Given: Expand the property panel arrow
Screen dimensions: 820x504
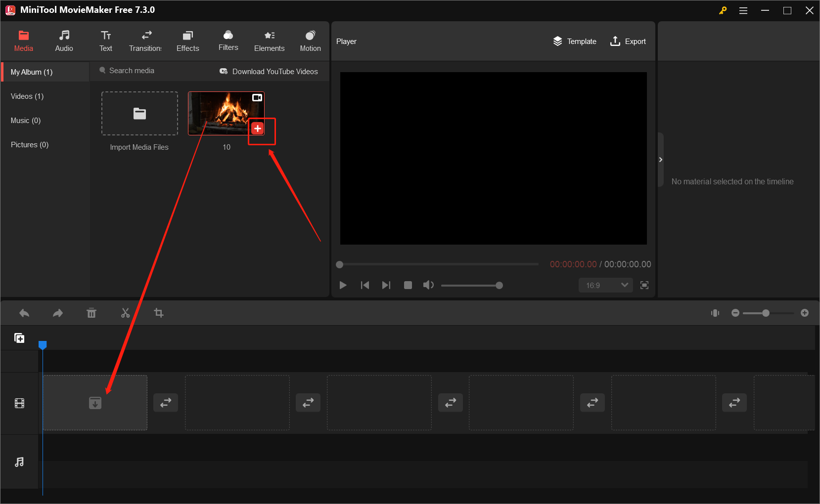Looking at the screenshot, I should [x=661, y=160].
